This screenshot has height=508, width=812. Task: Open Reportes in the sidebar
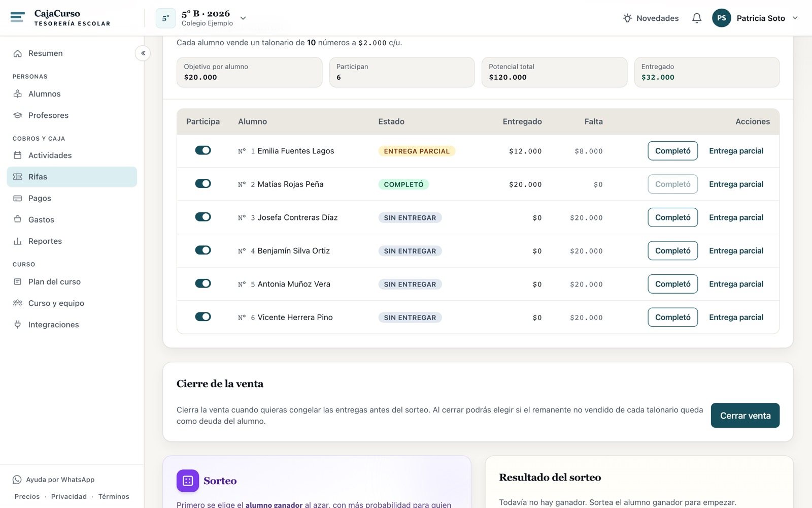(x=72, y=241)
